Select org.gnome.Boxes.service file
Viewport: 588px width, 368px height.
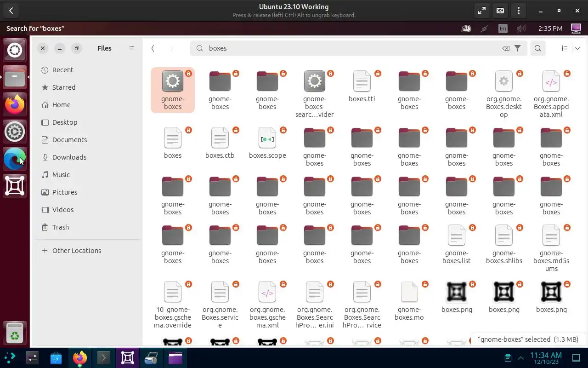220,305
